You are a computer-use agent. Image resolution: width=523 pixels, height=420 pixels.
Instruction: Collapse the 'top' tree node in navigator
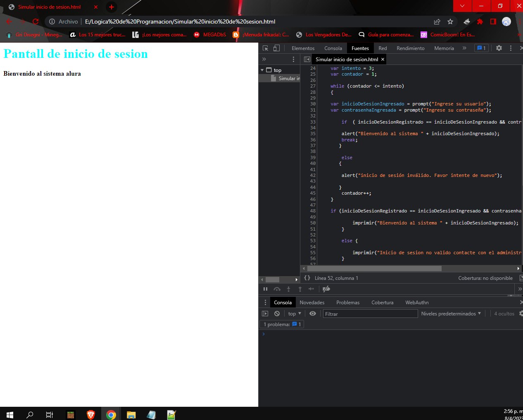(262, 70)
